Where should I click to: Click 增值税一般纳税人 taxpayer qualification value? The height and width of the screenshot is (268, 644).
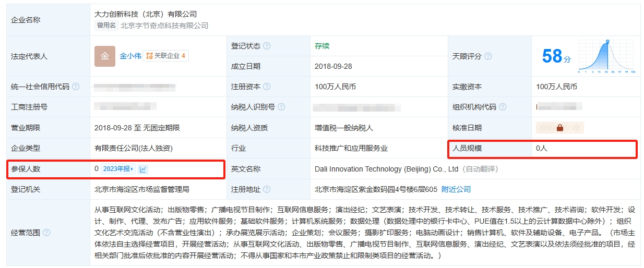click(344, 128)
